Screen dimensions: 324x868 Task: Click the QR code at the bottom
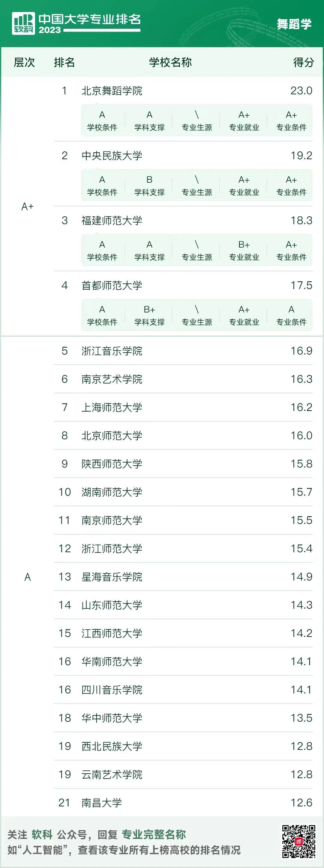tap(298, 841)
